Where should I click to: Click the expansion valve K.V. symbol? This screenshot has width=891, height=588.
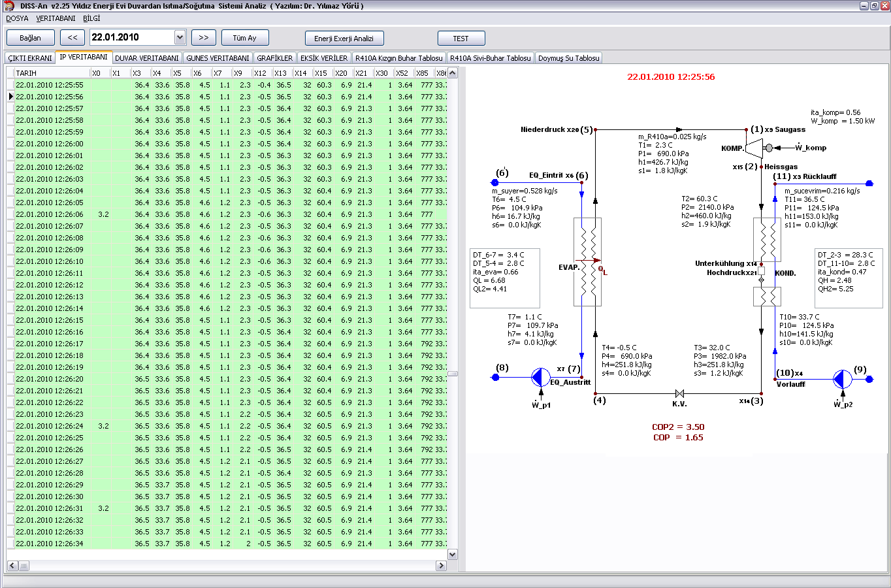679,393
